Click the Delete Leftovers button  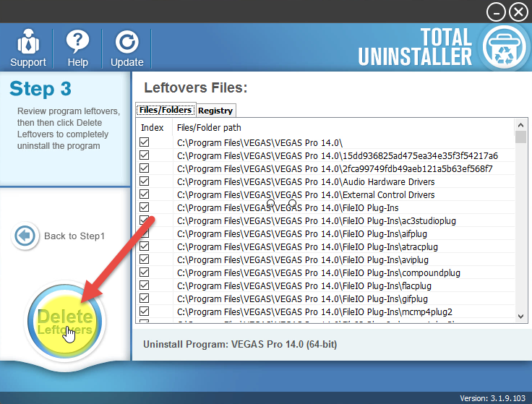tap(65, 321)
